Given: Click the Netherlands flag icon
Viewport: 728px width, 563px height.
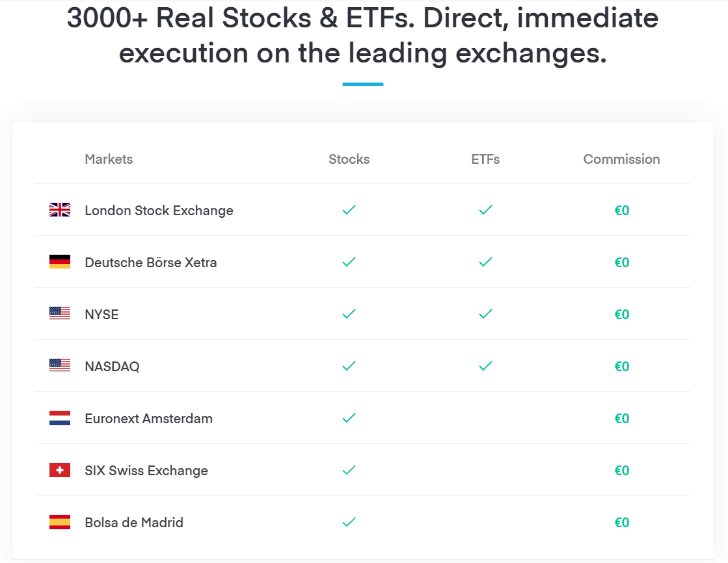Looking at the screenshot, I should pos(60,418).
